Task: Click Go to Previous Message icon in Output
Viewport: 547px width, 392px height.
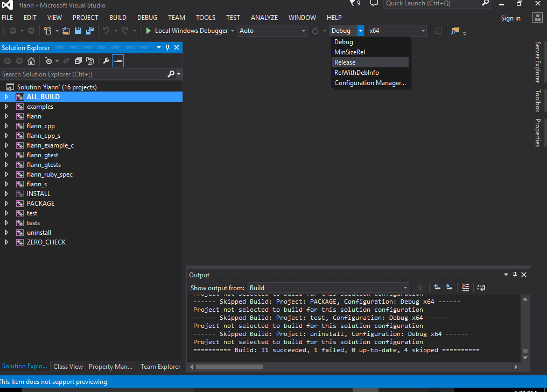Action: [437, 288]
